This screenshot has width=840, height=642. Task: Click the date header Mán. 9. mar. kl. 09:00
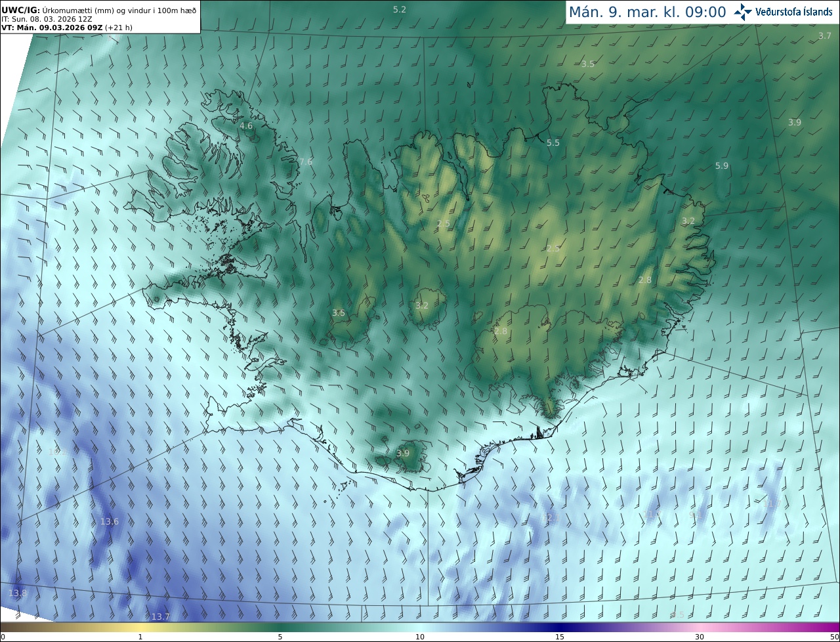(x=647, y=12)
